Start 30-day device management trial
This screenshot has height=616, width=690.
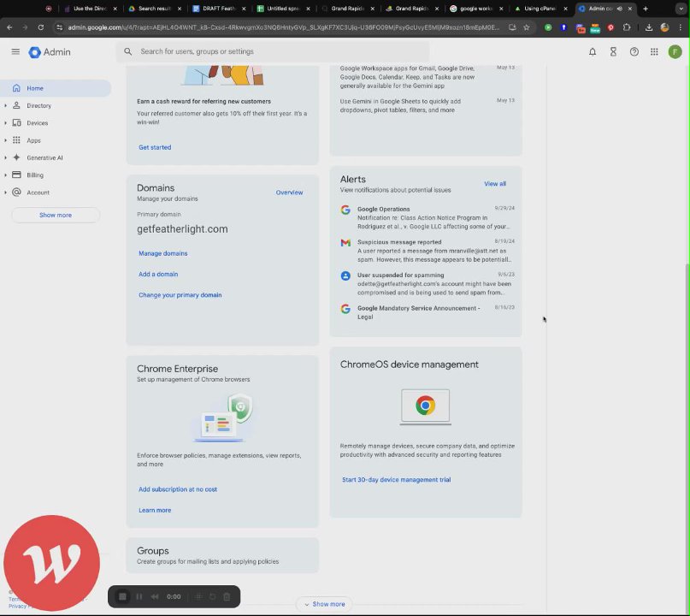pyautogui.click(x=396, y=480)
